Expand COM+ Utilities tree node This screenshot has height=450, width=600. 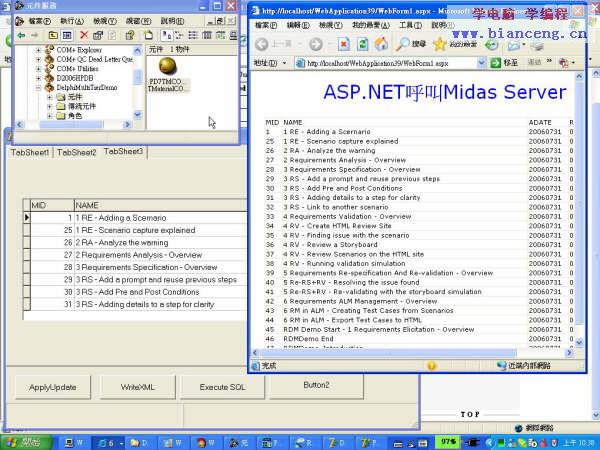[38, 69]
